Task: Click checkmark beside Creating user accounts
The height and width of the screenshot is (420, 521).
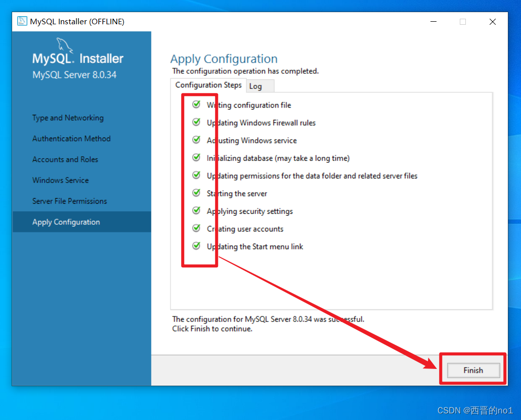Action: click(x=196, y=228)
